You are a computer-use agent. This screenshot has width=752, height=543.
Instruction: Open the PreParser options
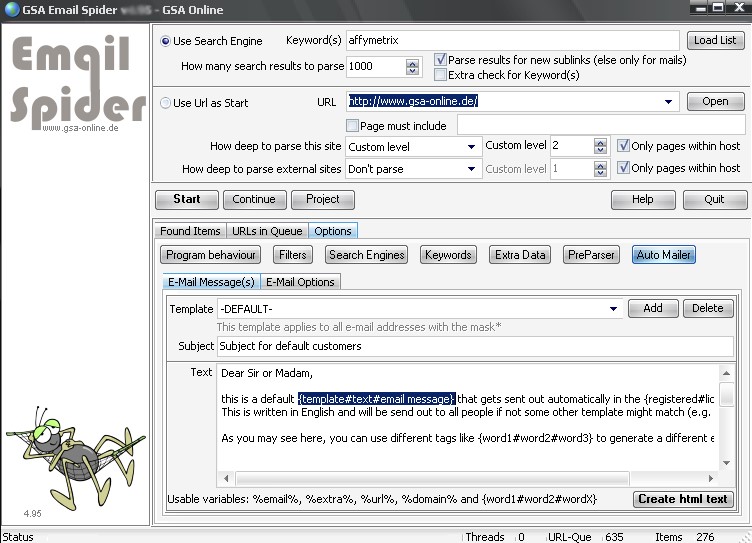pyautogui.click(x=591, y=255)
